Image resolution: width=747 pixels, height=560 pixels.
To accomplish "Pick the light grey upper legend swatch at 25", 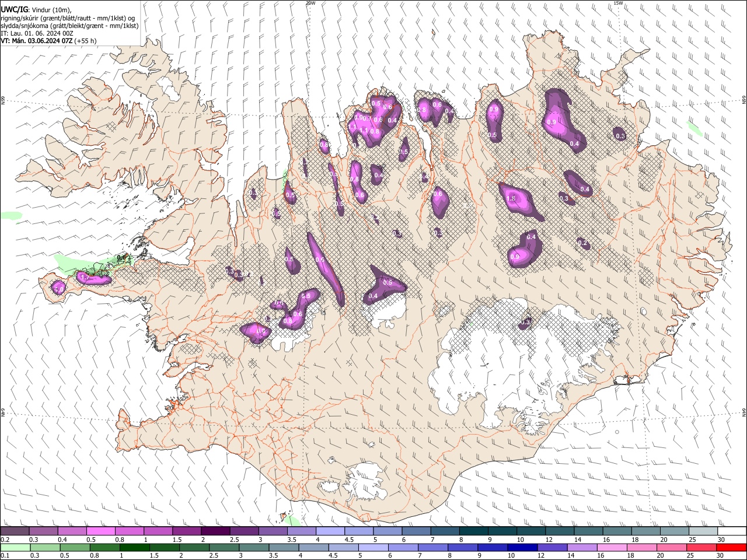I will click(702, 531).
